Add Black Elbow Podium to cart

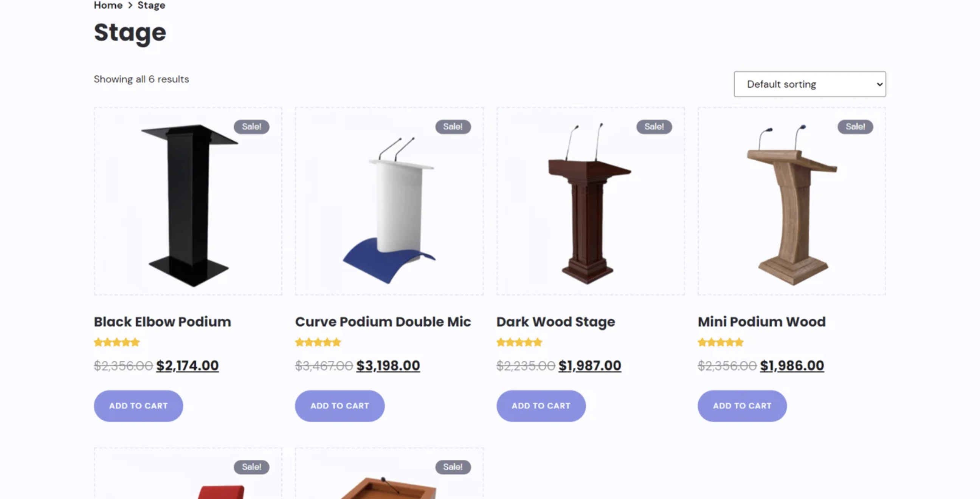138,406
